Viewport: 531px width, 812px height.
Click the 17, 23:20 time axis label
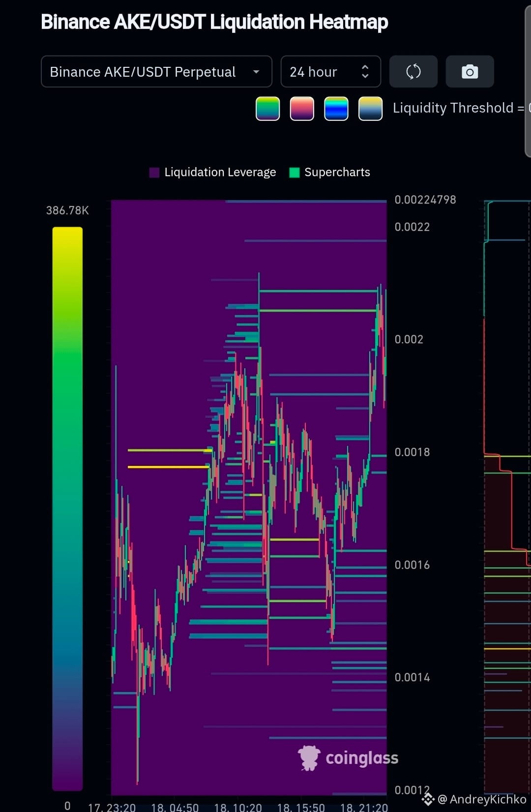coord(112,807)
